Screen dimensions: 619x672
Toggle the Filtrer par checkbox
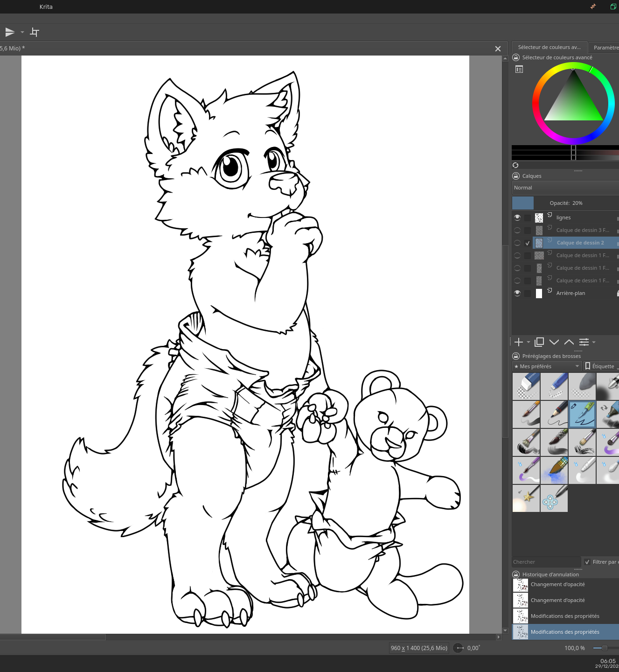click(587, 562)
